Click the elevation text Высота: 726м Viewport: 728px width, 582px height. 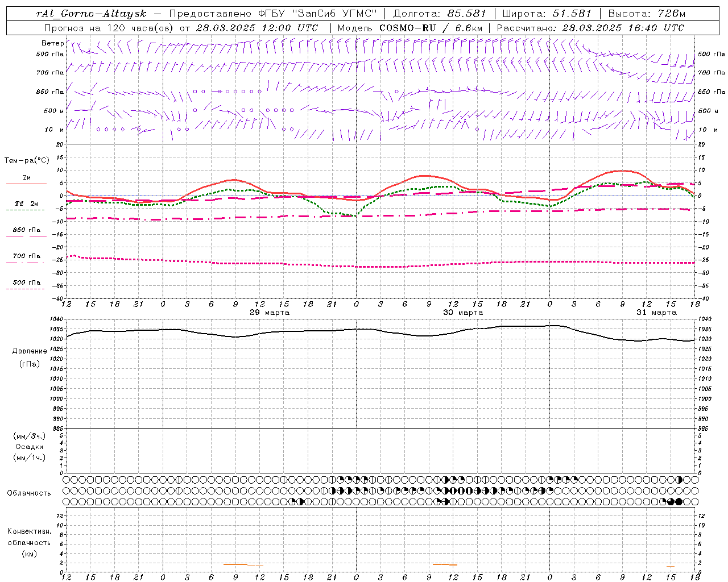(647, 14)
